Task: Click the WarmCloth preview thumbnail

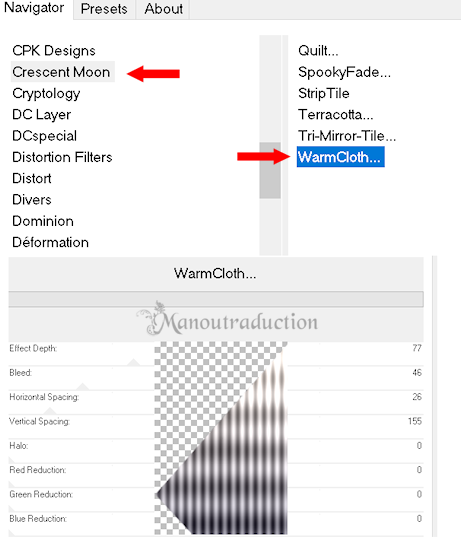Action: (x=221, y=438)
